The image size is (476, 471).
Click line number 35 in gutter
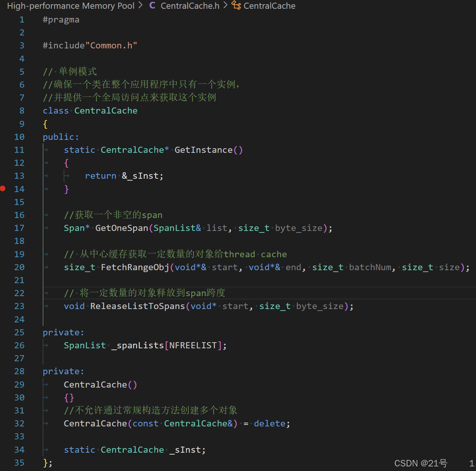19,463
